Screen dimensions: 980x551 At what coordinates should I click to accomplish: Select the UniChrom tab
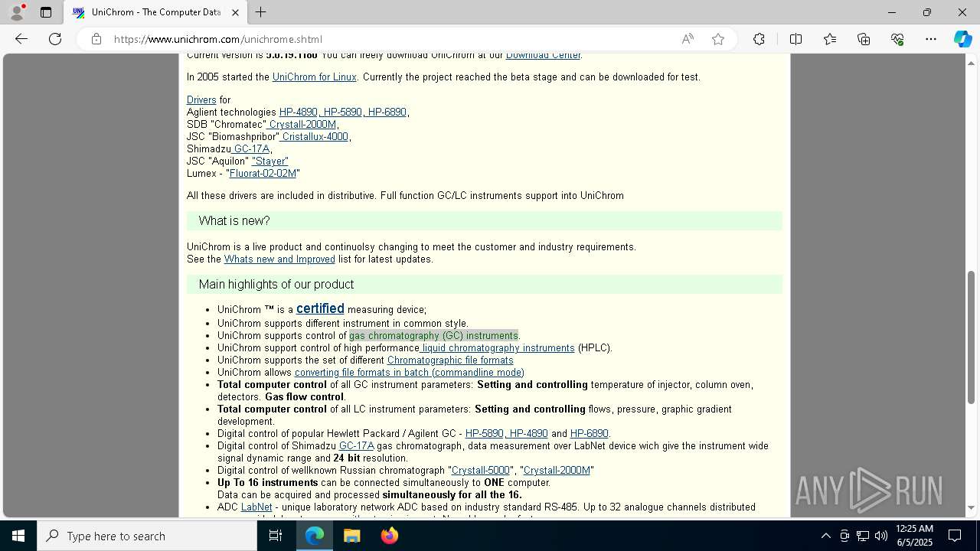(155, 12)
